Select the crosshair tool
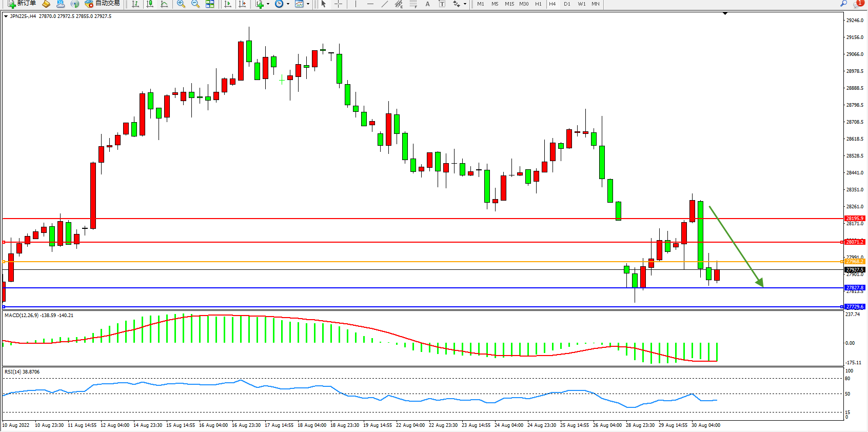The height and width of the screenshot is (432, 868). (x=339, y=4)
